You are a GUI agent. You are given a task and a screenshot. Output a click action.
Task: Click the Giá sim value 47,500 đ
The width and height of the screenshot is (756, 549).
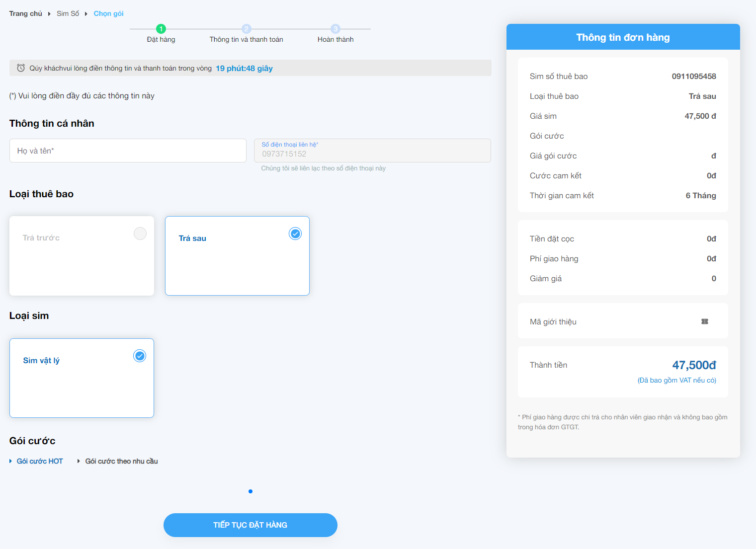click(700, 116)
